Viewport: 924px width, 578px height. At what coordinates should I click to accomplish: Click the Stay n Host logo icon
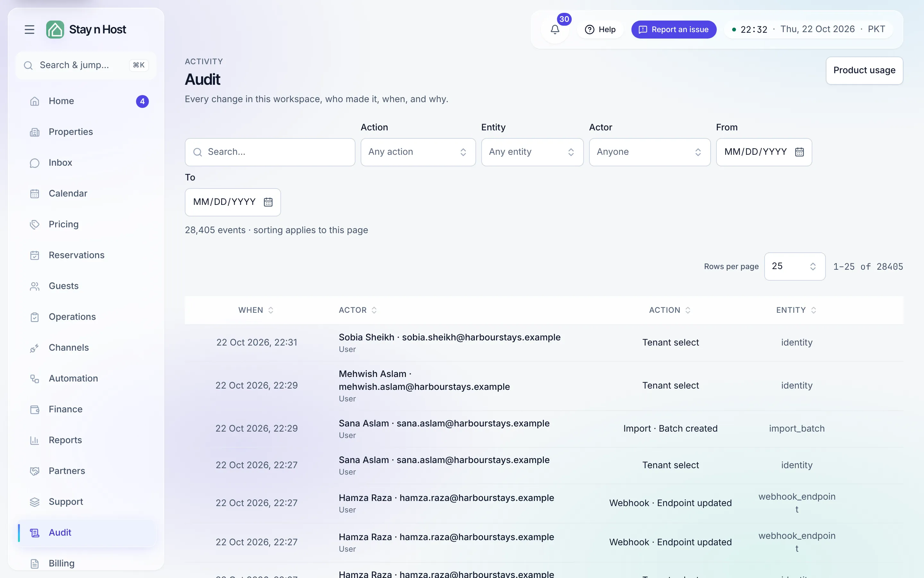(55, 30)
